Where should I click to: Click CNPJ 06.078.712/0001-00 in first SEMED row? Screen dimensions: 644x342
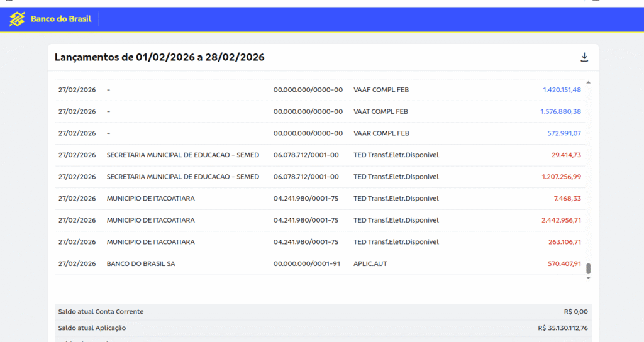306,155
